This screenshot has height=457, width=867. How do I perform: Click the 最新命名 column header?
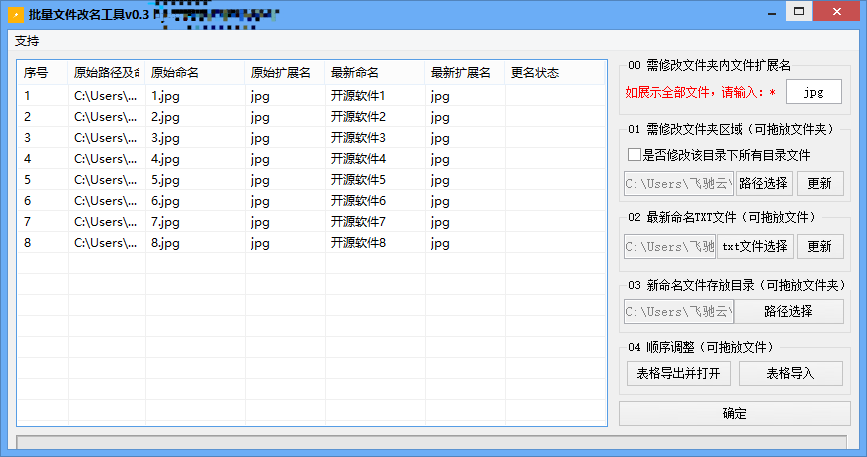(375, 73)
